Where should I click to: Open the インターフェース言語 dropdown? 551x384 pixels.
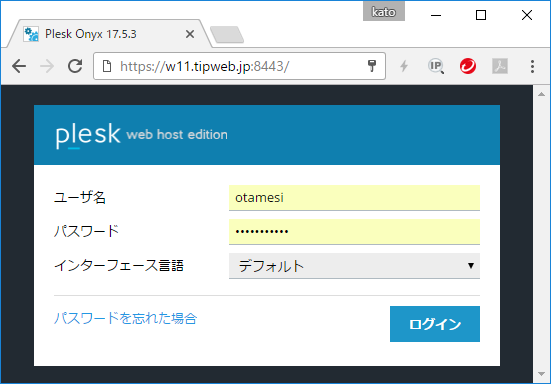[354, 266]
